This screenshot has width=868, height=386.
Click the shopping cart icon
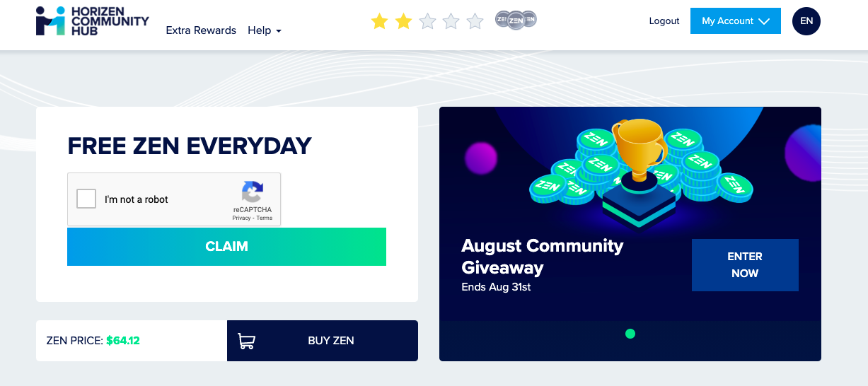tap(246, 341)
